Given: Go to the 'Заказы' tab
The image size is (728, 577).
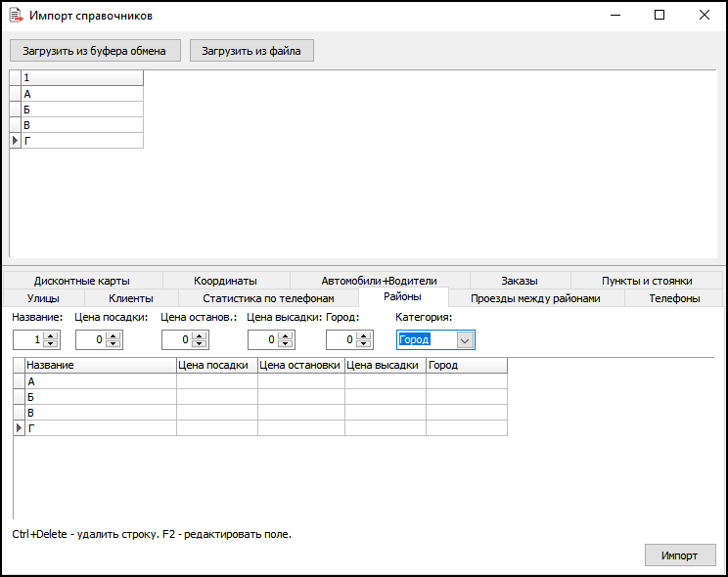Looking at the screenshot, I should (x=519, y=281).
